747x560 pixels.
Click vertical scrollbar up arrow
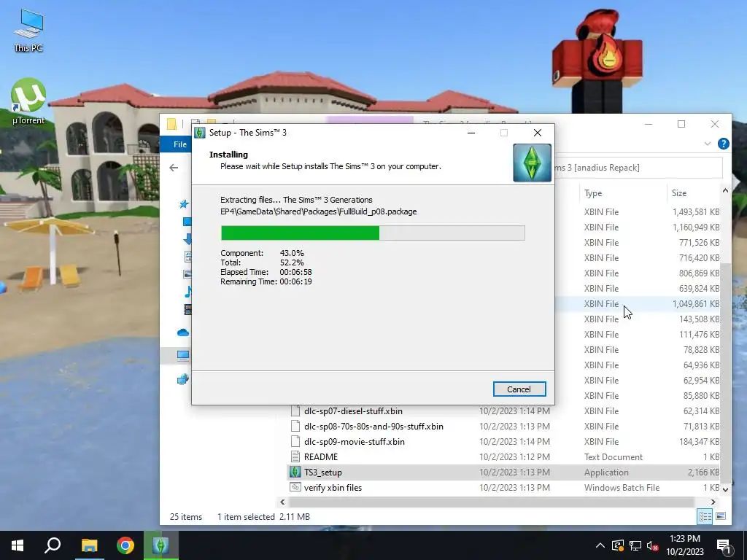point(725,190)
